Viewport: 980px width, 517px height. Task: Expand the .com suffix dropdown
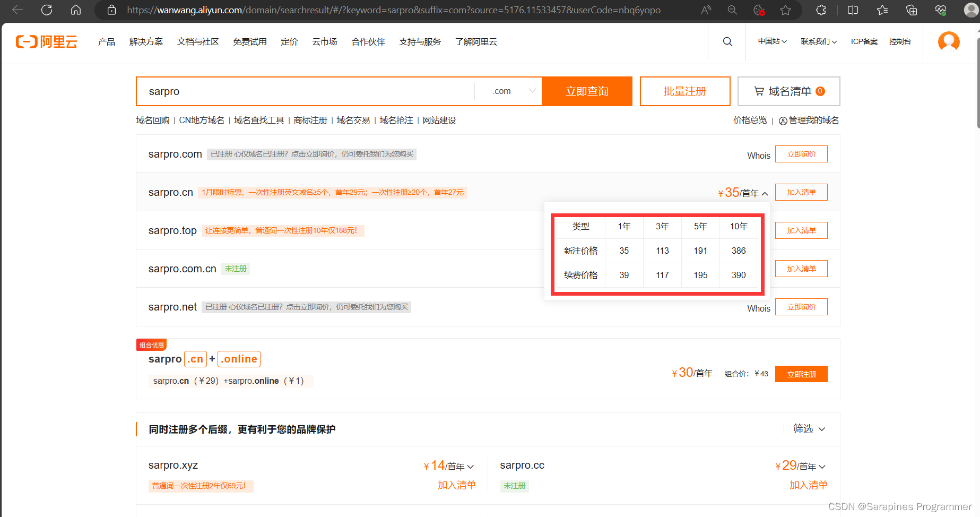(532, 91)
